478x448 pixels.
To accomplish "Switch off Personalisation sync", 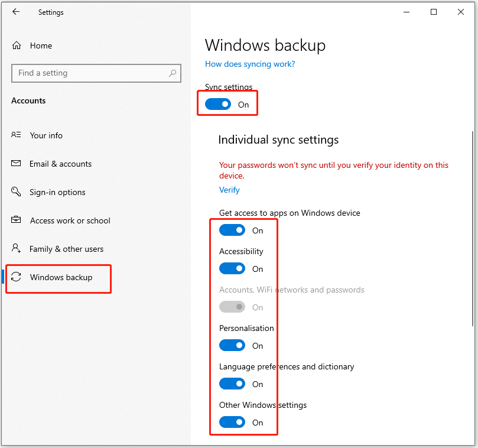I will point(232,346).
